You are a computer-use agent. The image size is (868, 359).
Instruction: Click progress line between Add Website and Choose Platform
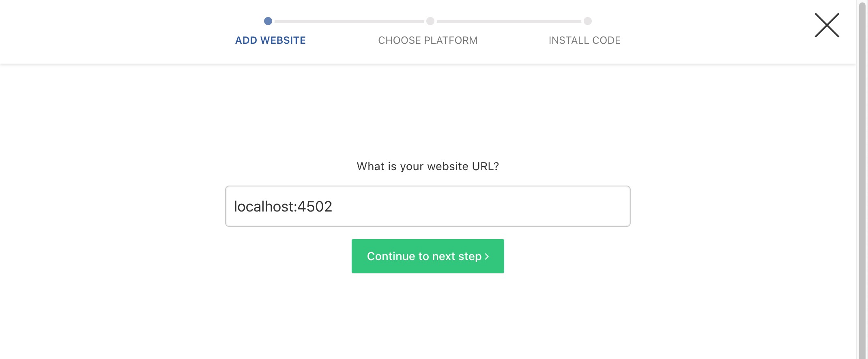pos(349,21)
